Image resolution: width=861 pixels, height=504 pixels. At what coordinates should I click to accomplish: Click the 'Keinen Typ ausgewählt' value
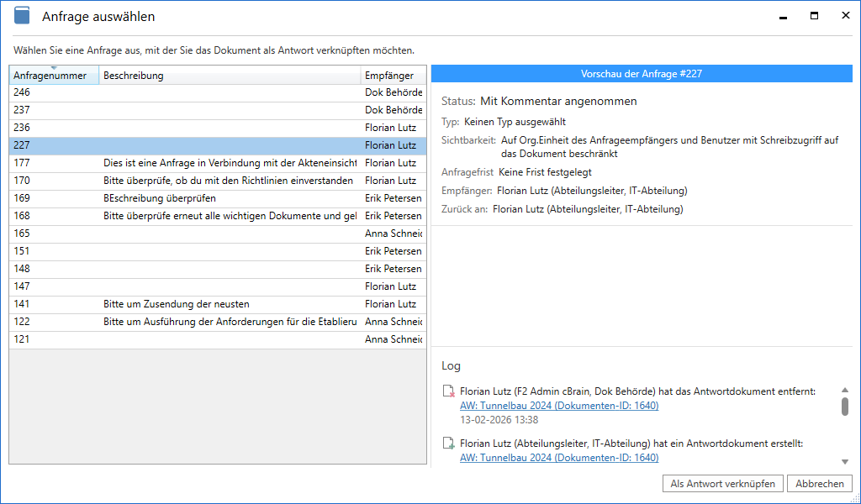tap(515, 122)
